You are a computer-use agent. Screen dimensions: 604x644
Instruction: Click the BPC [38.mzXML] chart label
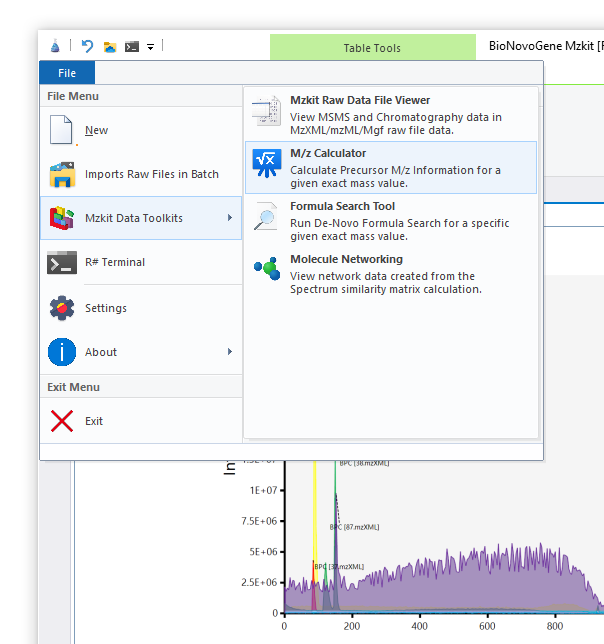pyautogui.click(x=364, y=463)
